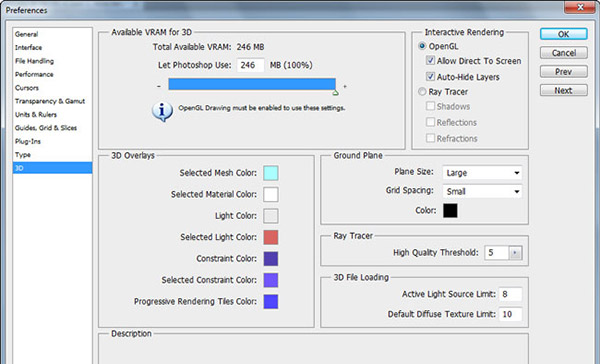Change the Light Color swatch
The image size is (600, 364).
click(x=271, y=216)
